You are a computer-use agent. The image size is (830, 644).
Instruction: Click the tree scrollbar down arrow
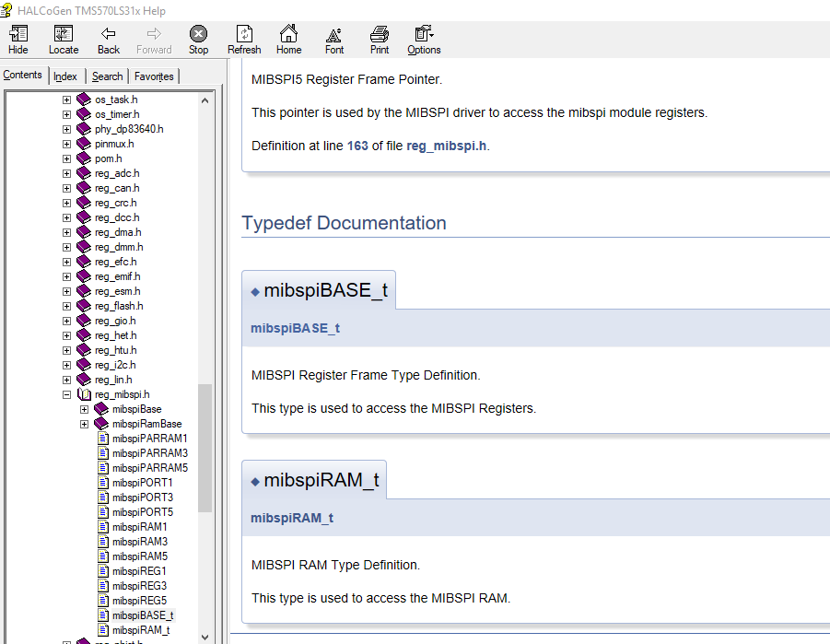click(205, 638)
